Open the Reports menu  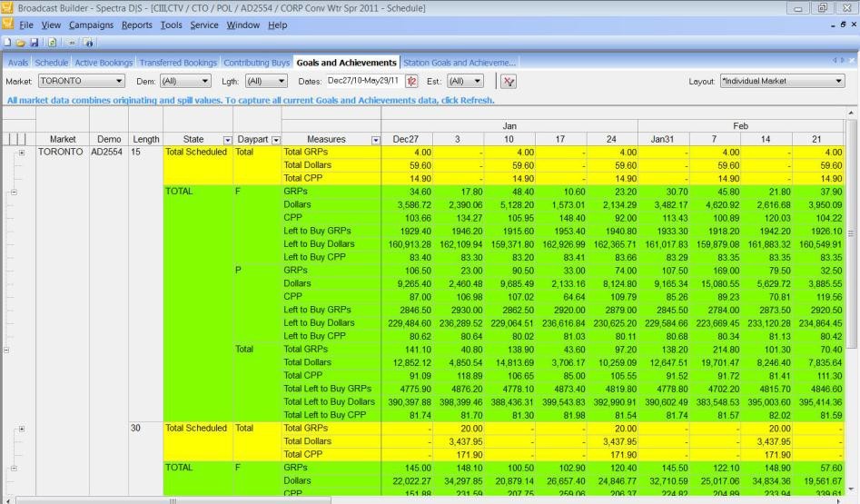click(x=137, y=25)
